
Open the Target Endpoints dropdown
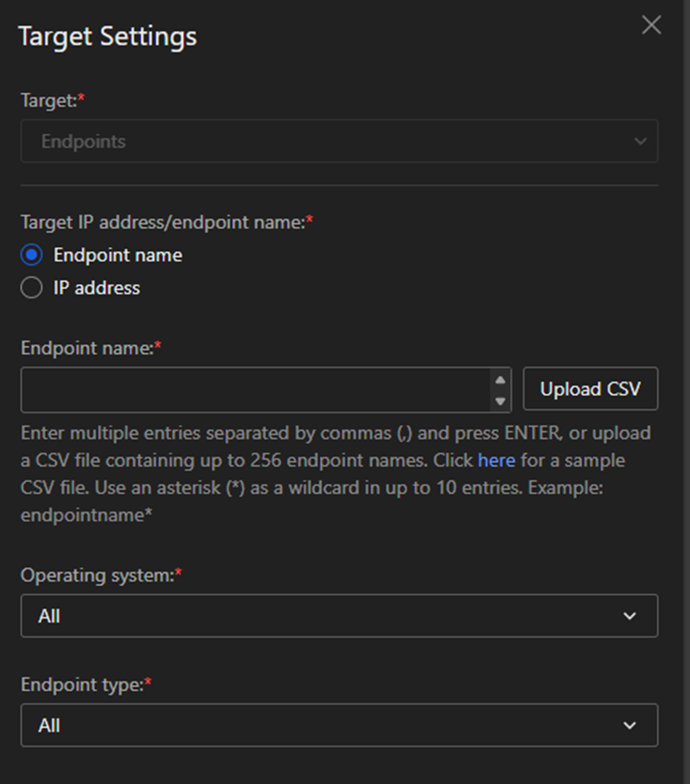(x=339, y=141)
